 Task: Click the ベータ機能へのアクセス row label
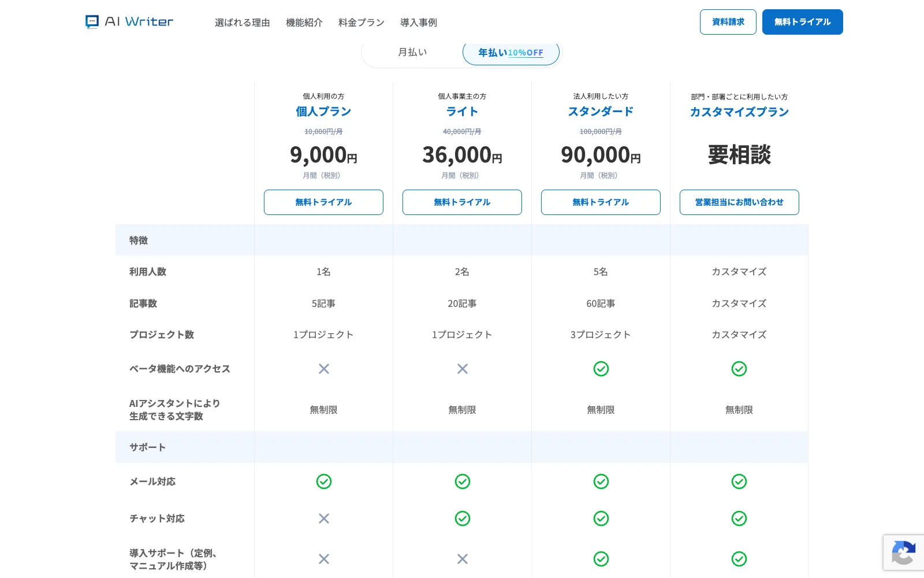pyautogui.click(x=180, y=369)
